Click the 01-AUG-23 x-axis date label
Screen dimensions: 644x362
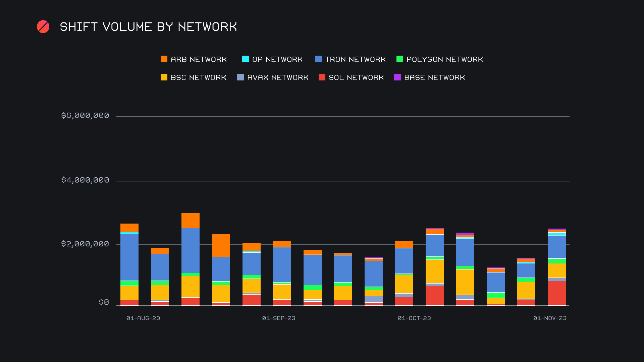click(143, 318)
